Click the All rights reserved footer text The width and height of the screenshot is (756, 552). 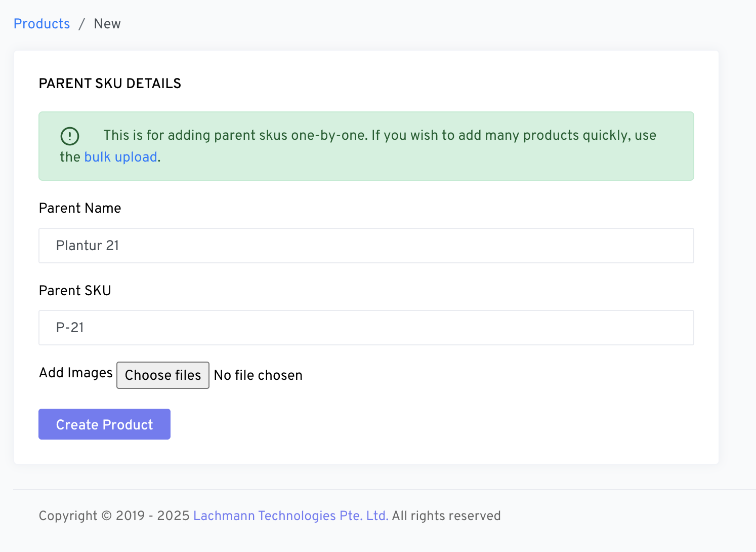(x=446, y=516)
